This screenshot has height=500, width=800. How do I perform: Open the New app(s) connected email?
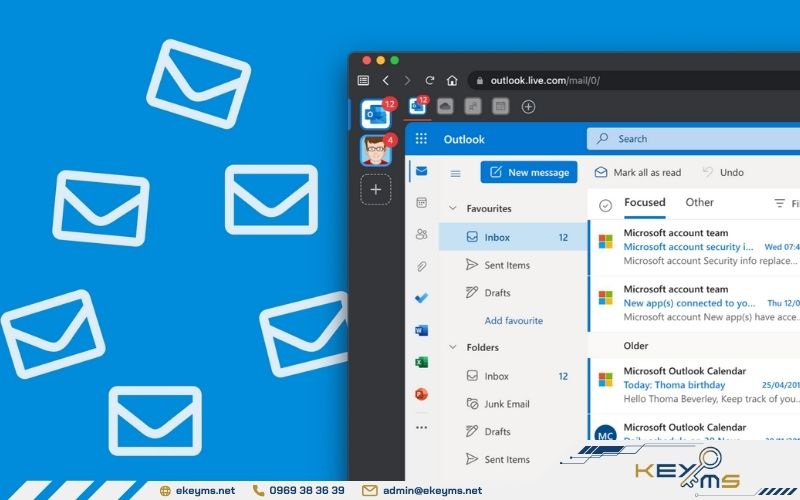(694, 303)
